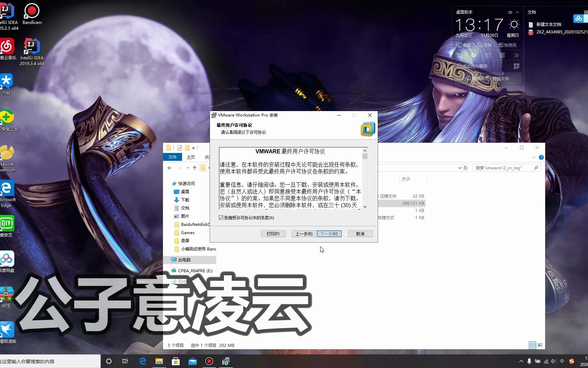Click the Baidu cloud floating icon
Viewport: 588px width, 368px height.
click(578, 18)
